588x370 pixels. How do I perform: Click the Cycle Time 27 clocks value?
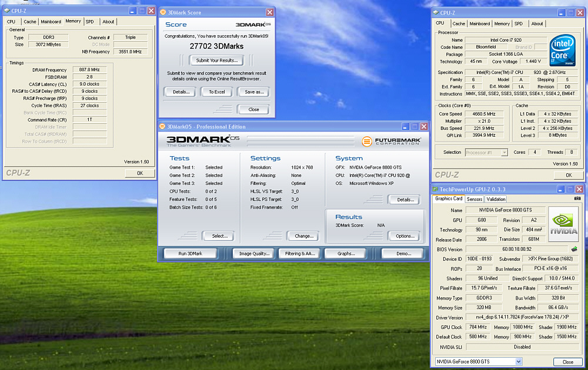(x=89, y=106)
